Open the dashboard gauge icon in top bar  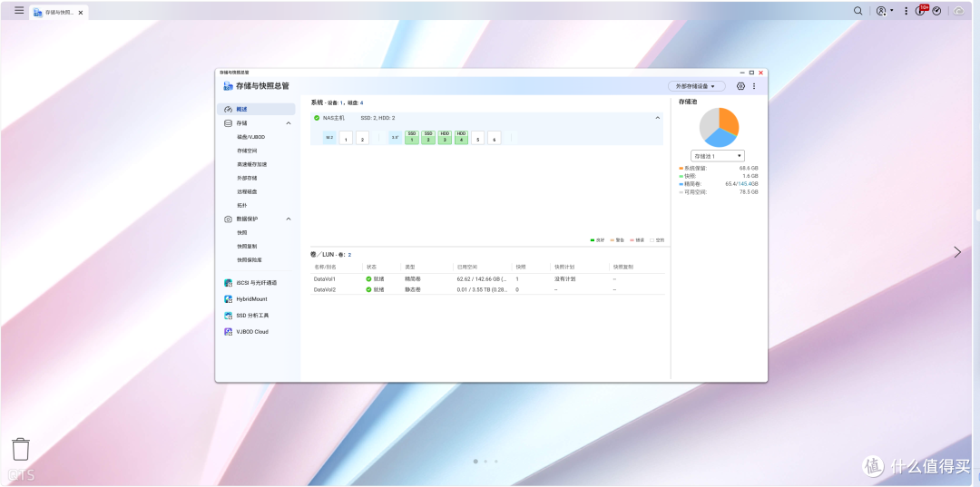tap(936, 11)
